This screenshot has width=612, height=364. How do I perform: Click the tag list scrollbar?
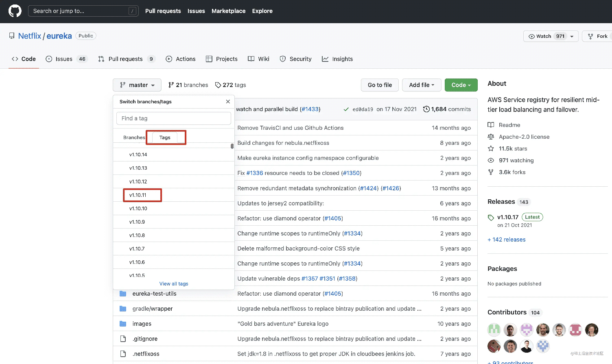tap(232, 146)
